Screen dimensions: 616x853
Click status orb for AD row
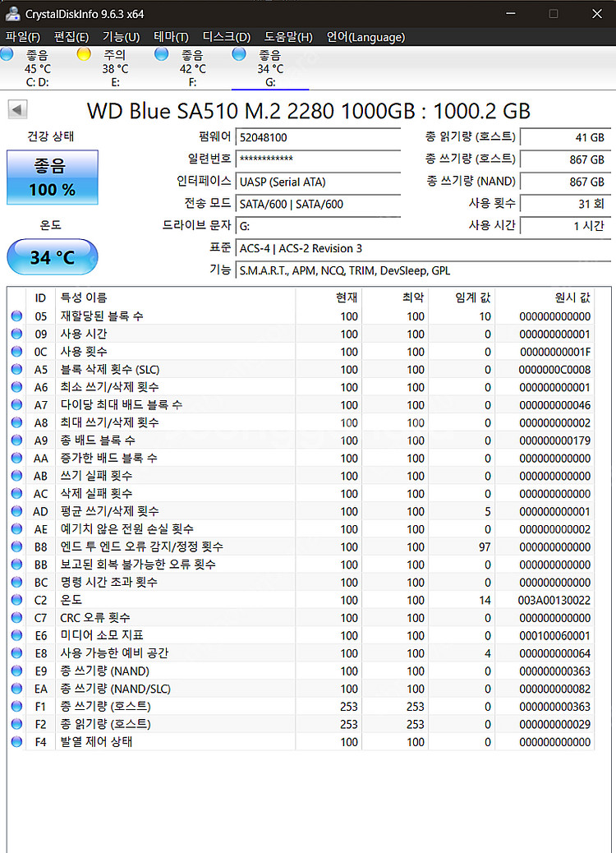point(17,511)
